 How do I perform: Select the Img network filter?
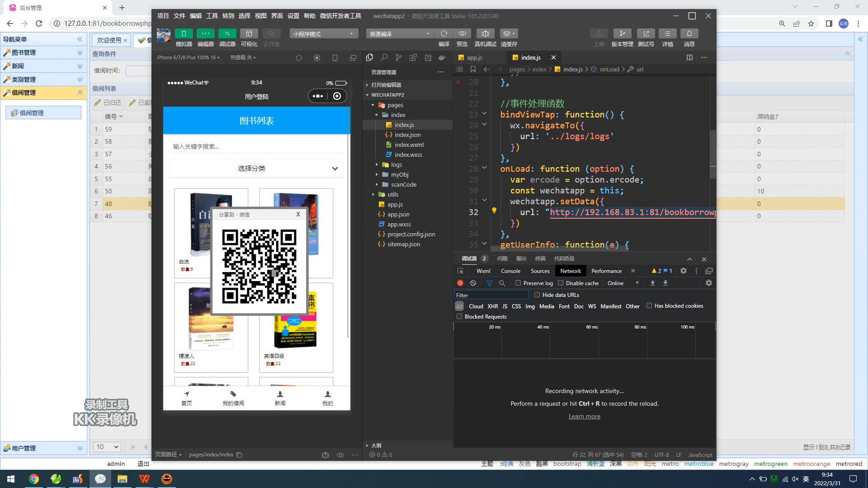(530, 306)
